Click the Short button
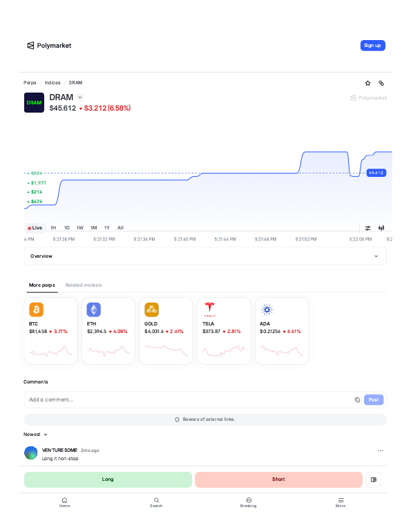This screenshot has width=411, height=532. tap(278, 479)
